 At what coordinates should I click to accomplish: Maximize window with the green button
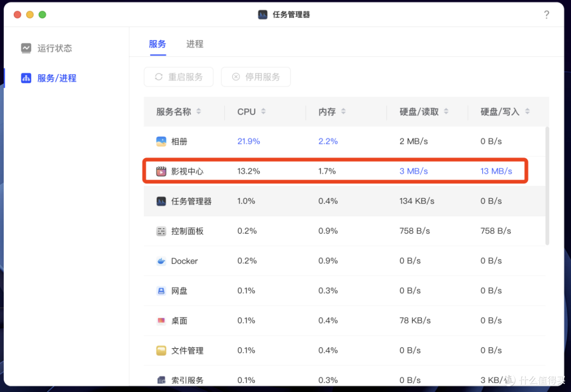coord(42,15)
